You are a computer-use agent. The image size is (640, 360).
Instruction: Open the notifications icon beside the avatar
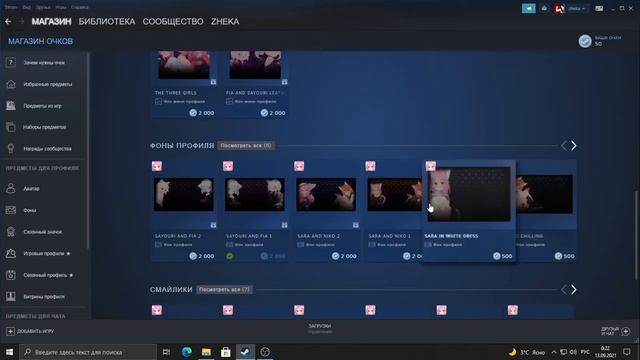pyautogui.click(x=544, y=8)
